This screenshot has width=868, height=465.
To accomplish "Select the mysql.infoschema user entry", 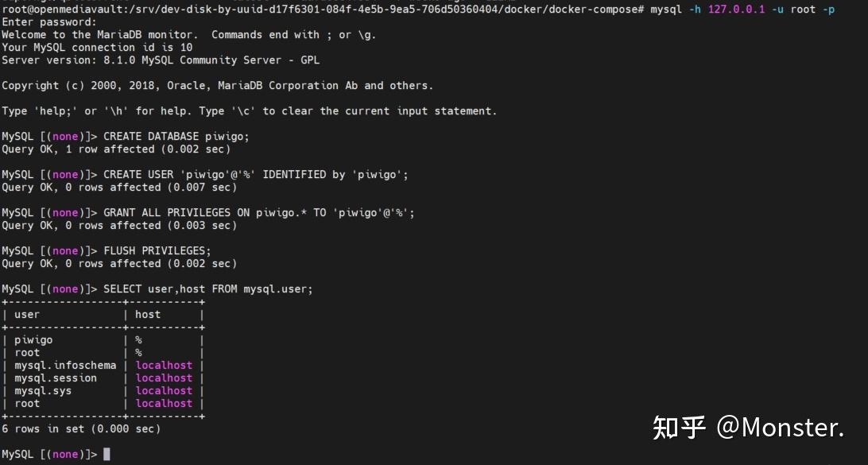I will [x=65, y=366].
